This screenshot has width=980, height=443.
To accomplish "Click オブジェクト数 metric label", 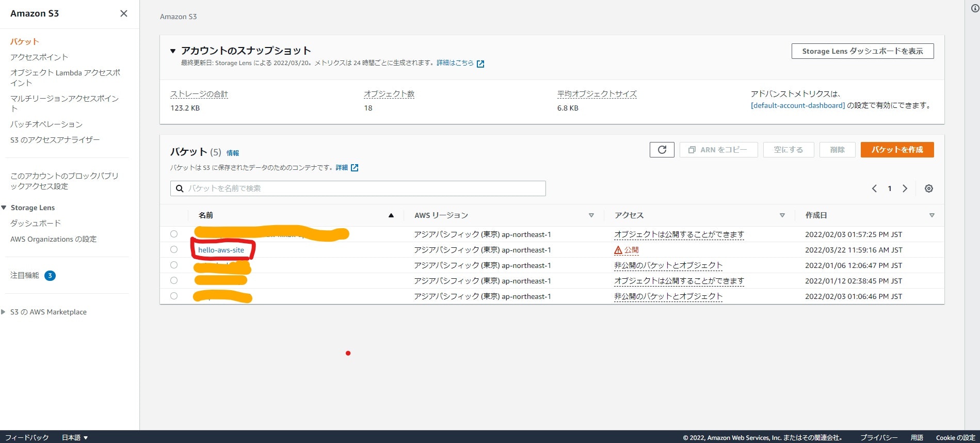I will (x=389, y=94).
